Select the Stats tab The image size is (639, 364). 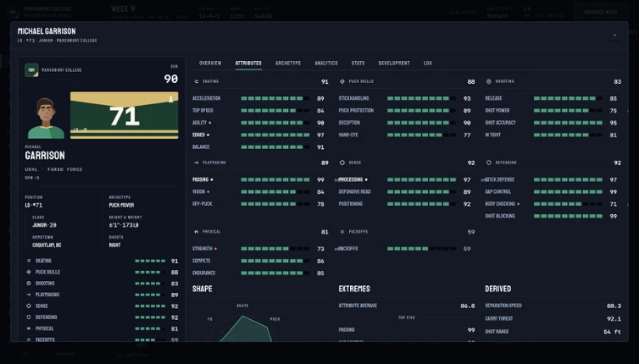coord(358,63)
